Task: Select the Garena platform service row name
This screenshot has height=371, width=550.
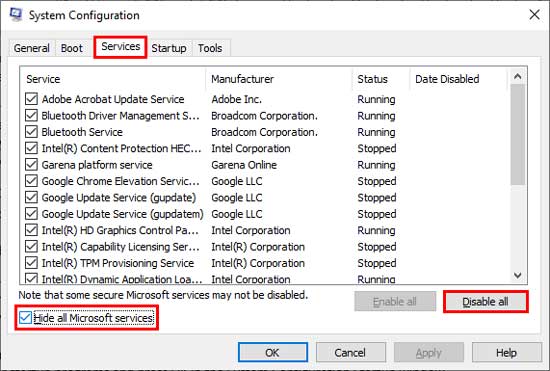Action: click(97, 165)
